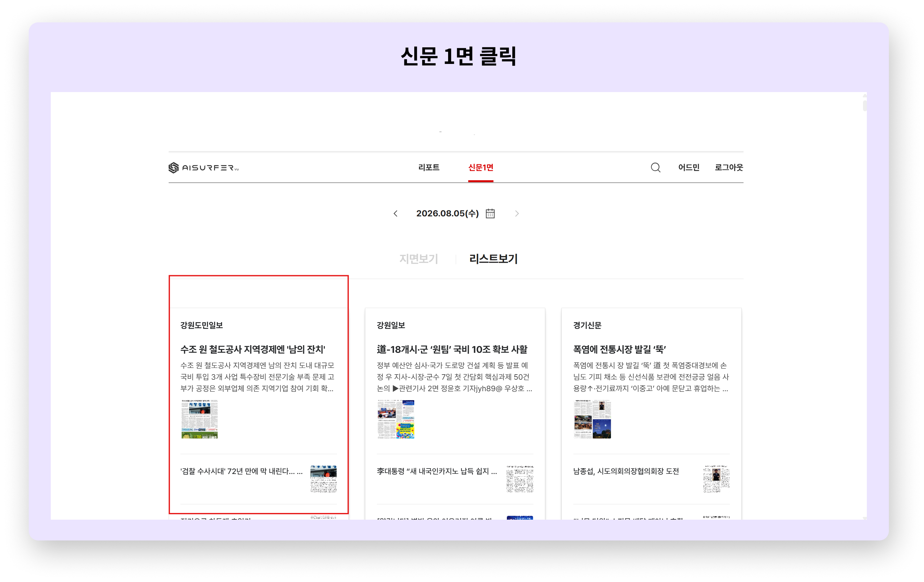
Task: Open headline 폭염에 전통시장 발길 '뚝'
Action: [x=619, y=349]
